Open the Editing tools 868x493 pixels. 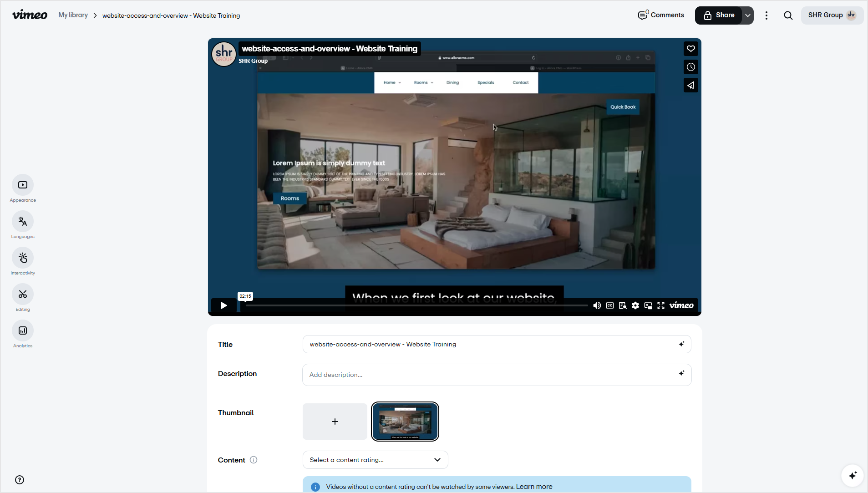coord(23,295)
